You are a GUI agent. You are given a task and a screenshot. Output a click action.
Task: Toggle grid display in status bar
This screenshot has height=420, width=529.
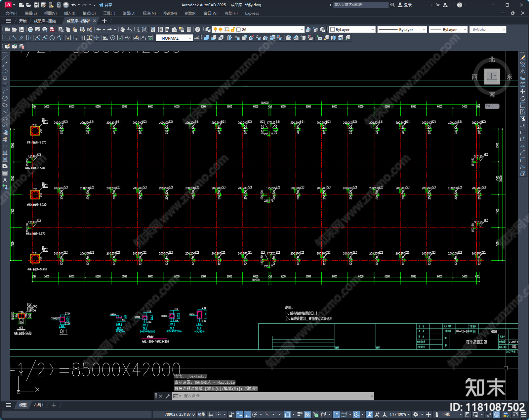211,414
